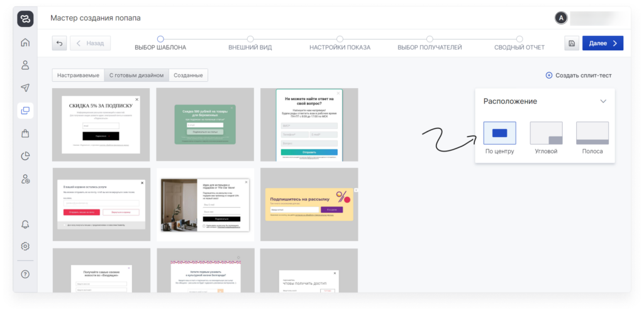Viewport: 644px width, 312px height.
Task: Select the 'По центру' placement option
Action: pyautogui.click(x=499, y=133)
